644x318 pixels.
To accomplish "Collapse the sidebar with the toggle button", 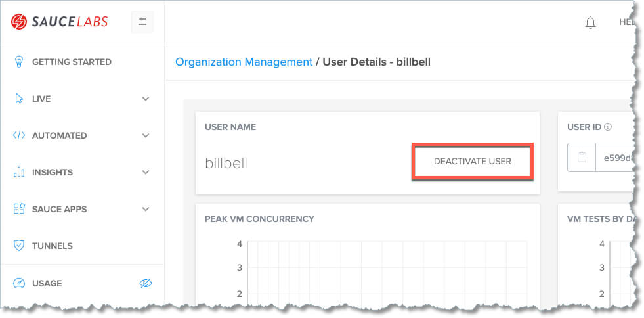I will [x=142, y=22].
